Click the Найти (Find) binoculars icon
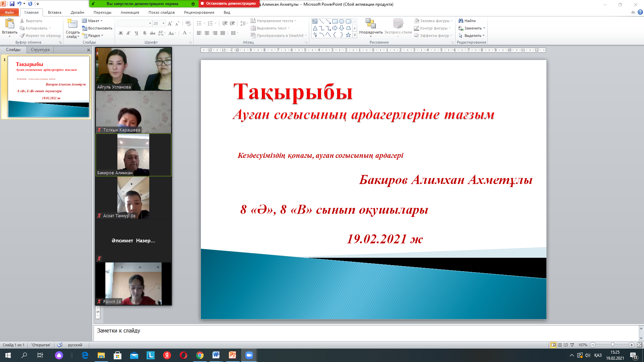The image size is (644, 362). point(461,21)
